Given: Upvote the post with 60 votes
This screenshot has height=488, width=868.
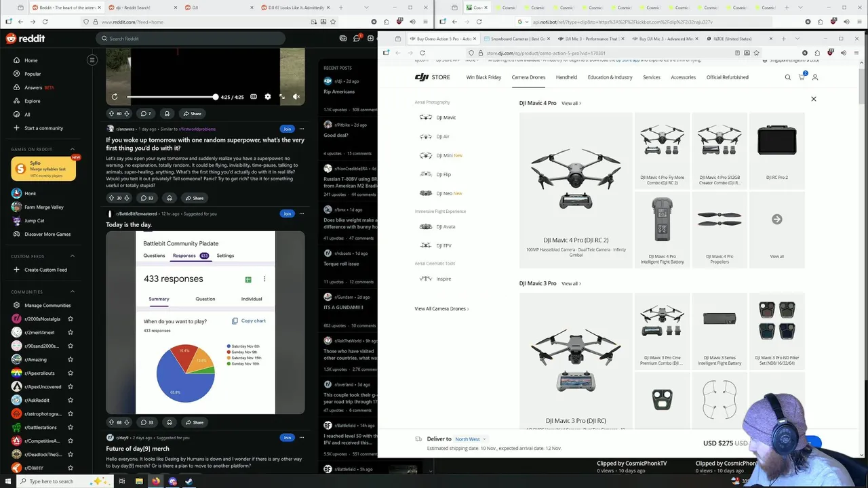Looking at the screenshot, I should pyautogui.click(x=112, y=114).
